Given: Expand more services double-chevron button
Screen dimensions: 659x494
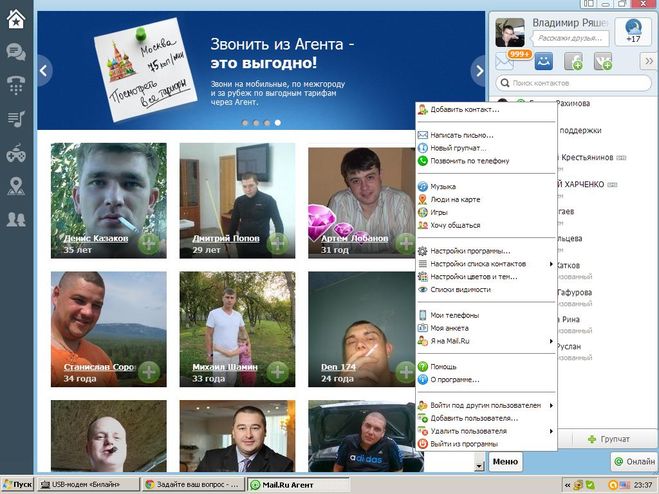Looking at the screenshot, I should click(x=649, y=61).
